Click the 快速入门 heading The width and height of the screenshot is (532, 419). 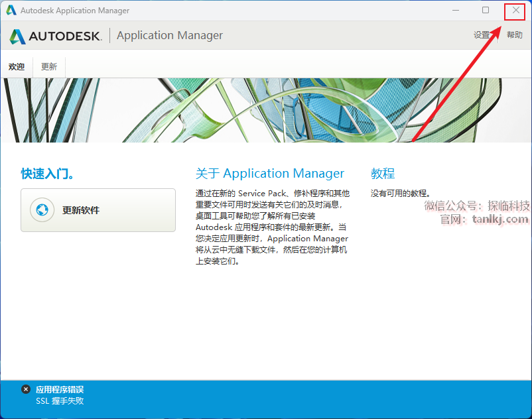tap(48, 174)
